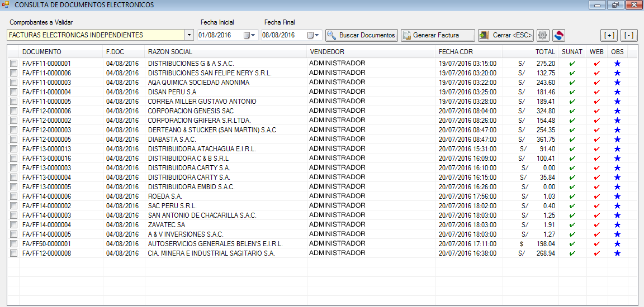This screenshot has width=644, height=307.
Task: Sort by the RAZON SOCIAL column header
Action: [x=226, y=52]
